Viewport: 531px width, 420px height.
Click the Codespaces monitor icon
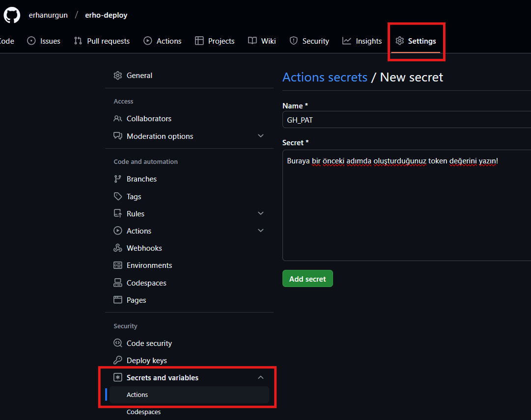click(x=117, y=283)
